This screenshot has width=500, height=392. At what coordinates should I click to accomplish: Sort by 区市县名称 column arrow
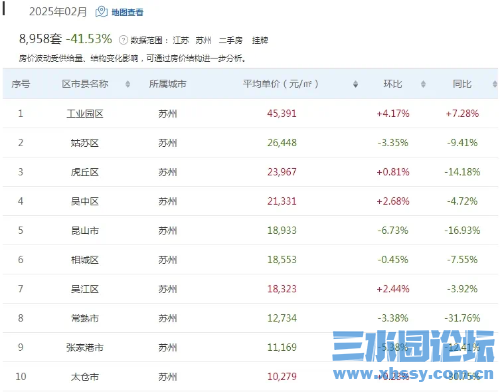coord(127,84)
